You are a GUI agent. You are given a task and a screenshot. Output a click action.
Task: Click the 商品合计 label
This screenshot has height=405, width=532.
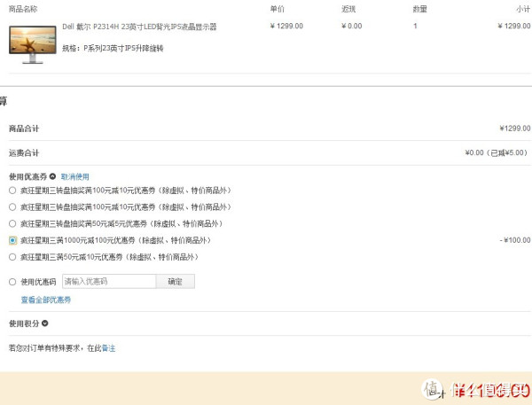click(24, 129)
